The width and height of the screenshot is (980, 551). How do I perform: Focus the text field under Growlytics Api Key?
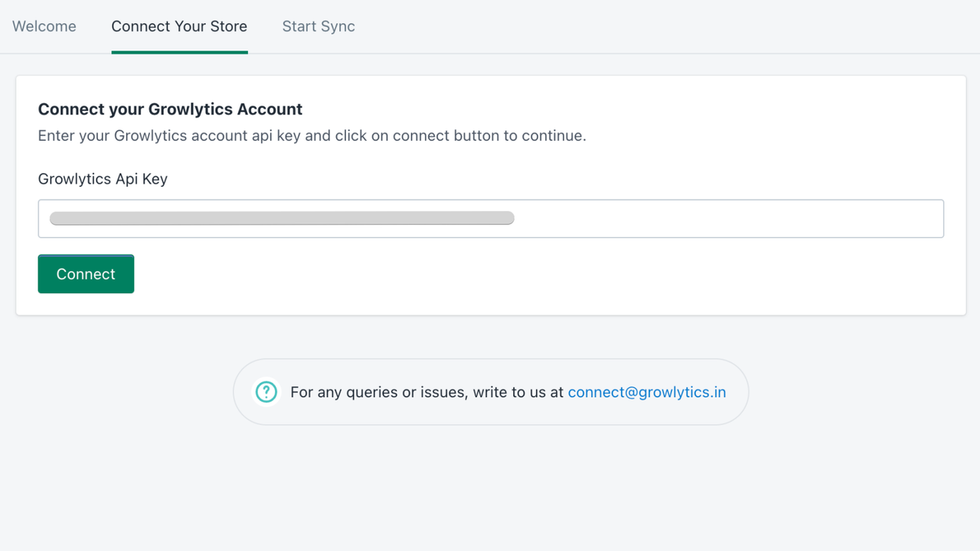pos(490,218)
